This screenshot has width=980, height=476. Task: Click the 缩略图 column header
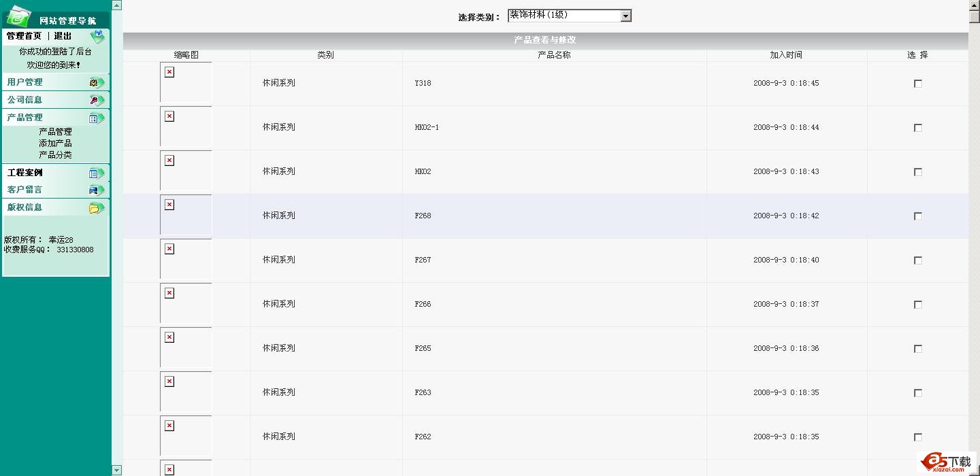point(186,55)
